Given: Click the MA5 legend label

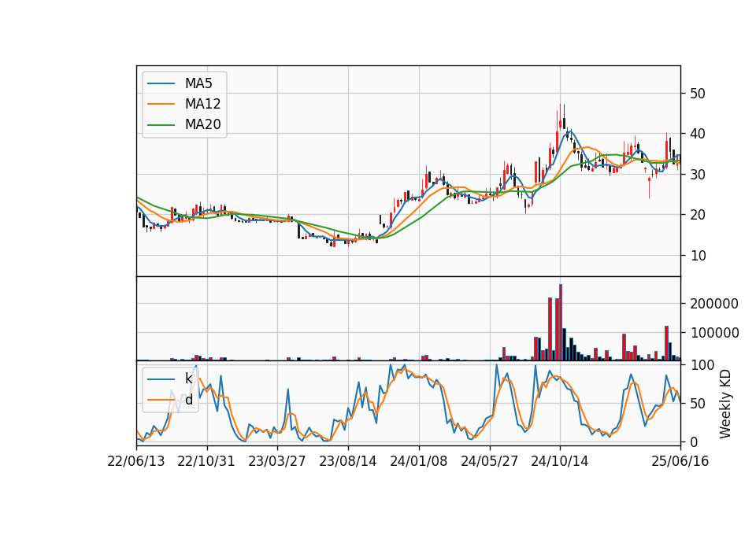Looking at the screenshot, I should pyautogui.click(x=198, y=83).
